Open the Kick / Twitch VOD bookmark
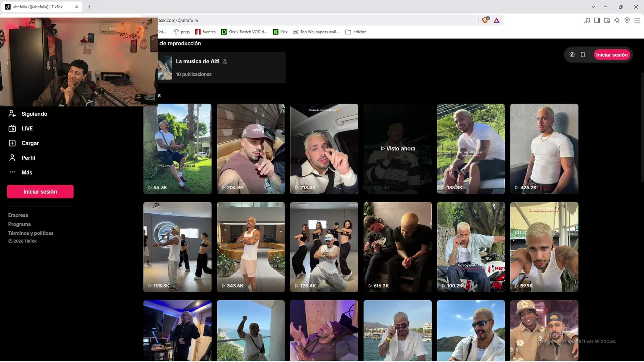644x362 pixels. click(244, 32)
